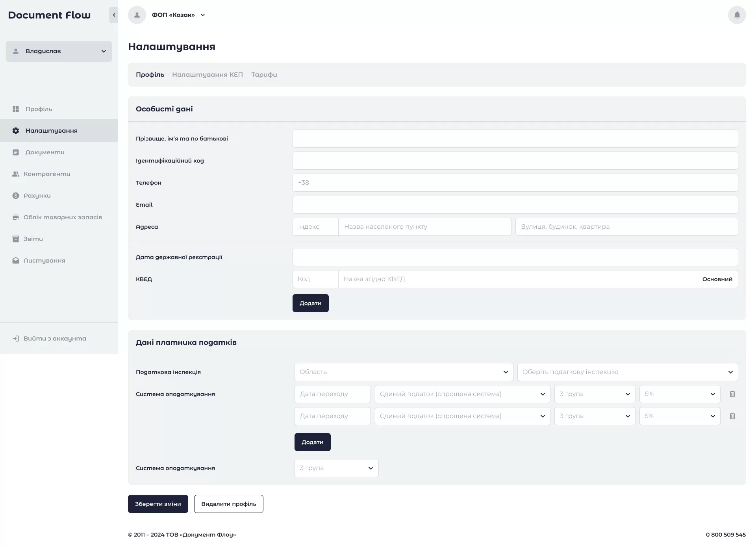Focus the КВЕД Код field
This screenshot has height=548, width=756.
315,279
